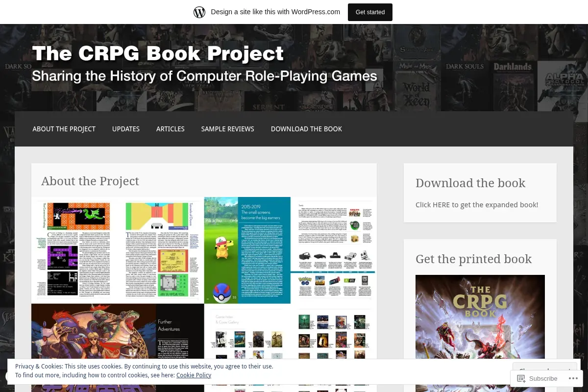Open the Cookie Policy link

pos(194,375)
